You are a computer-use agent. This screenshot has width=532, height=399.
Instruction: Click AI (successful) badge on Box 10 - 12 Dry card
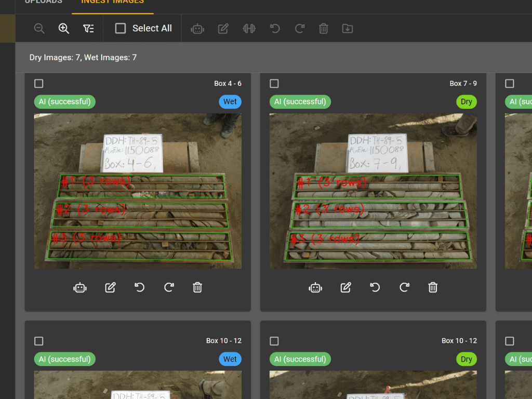[x=300, y=359]
